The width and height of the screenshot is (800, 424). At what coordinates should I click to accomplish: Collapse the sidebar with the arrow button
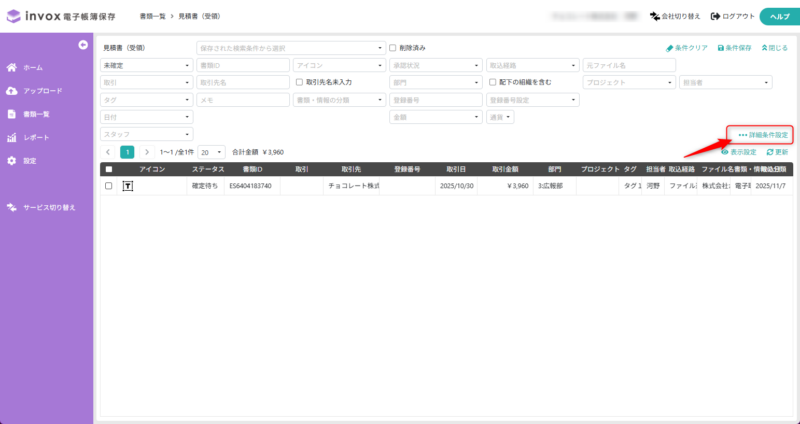click(83, 45)
